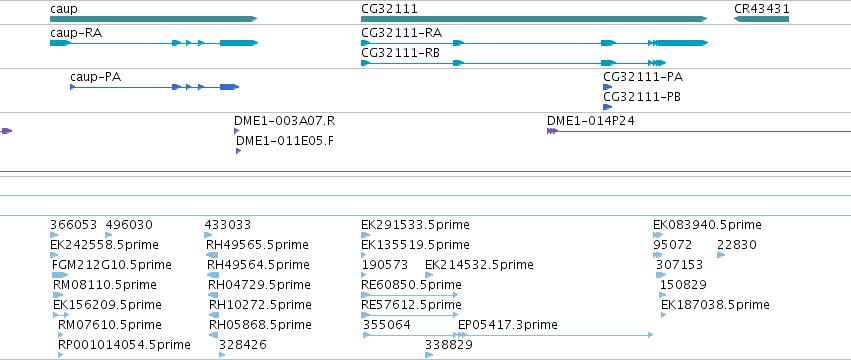This screenshot has height=360, width=851.
Task: Select the EK187038.5prime EST label
Action: tap(715, 305)
